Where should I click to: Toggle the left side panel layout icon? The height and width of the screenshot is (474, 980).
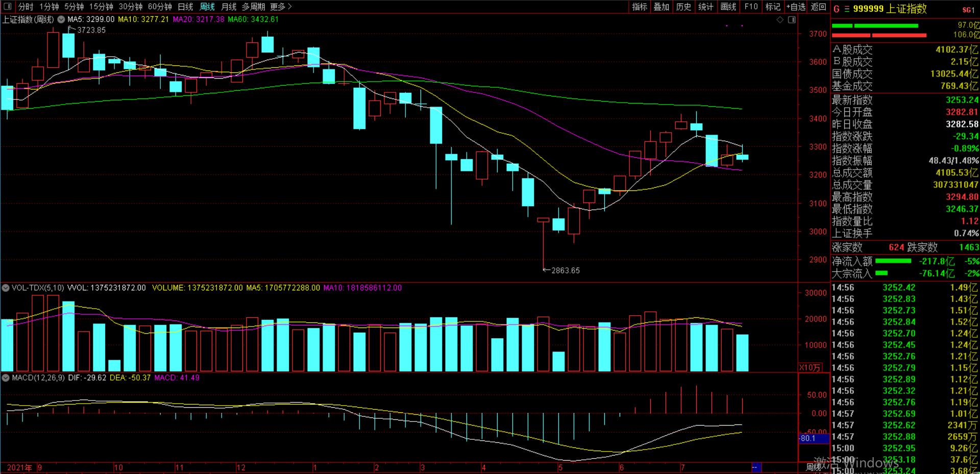7,7
